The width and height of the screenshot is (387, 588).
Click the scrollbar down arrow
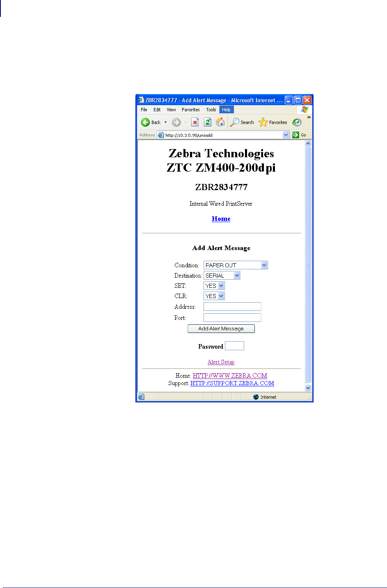pos(308,388)
